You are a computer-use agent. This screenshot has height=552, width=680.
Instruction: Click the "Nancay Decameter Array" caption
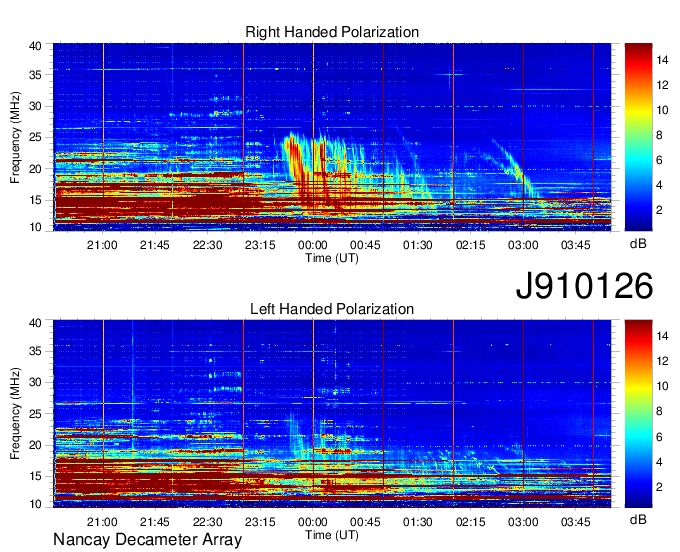(x=147, y=540)
